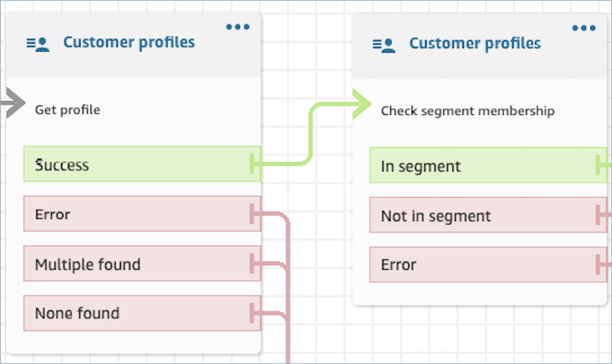Click the In segment branch output connector handle
Image resolution: width=612 pixels, height=364 pixels.
600,167
